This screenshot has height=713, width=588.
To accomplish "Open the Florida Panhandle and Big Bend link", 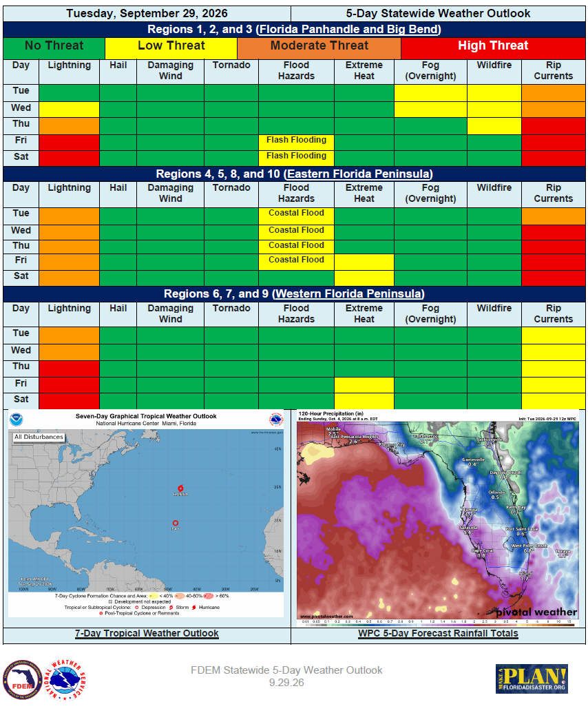I will [348, 30].
